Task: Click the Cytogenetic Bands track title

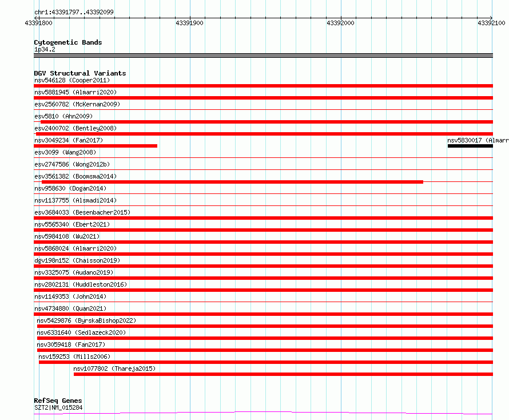Action: tap(68, 42)
